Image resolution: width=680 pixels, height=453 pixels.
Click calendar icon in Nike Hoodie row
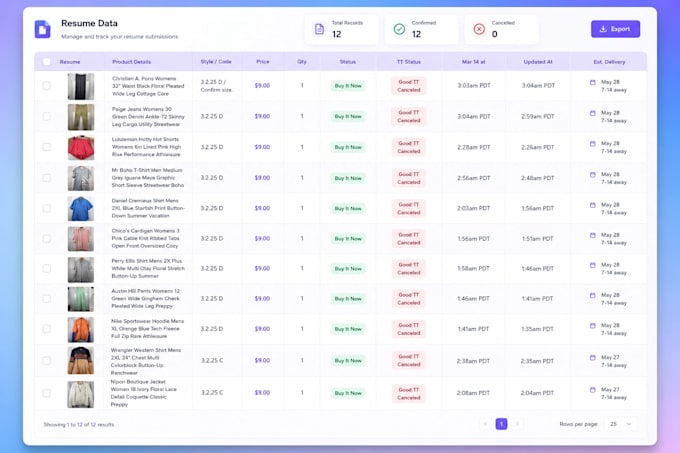point(593,325)
